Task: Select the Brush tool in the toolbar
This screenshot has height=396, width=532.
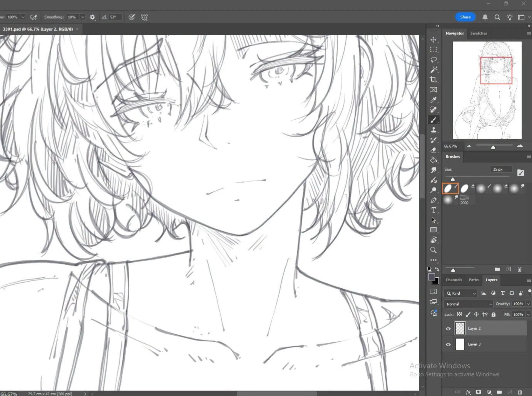Action: click(433, 120)
